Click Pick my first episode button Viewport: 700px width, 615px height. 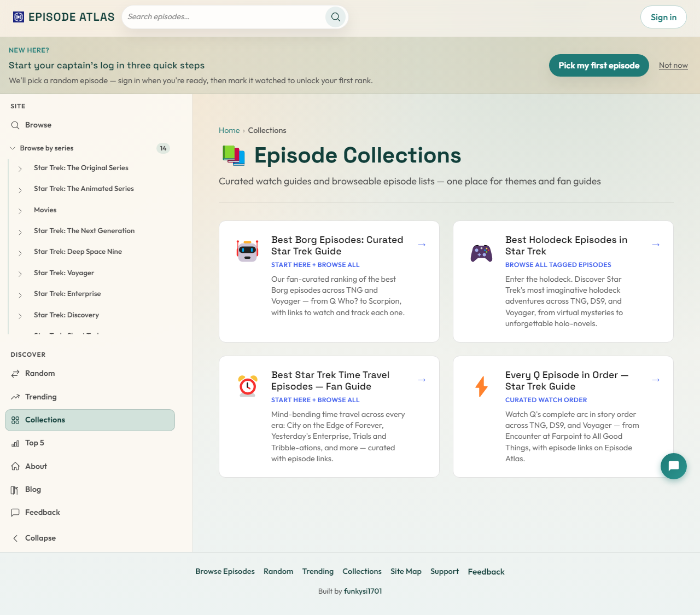pos(599,65)
